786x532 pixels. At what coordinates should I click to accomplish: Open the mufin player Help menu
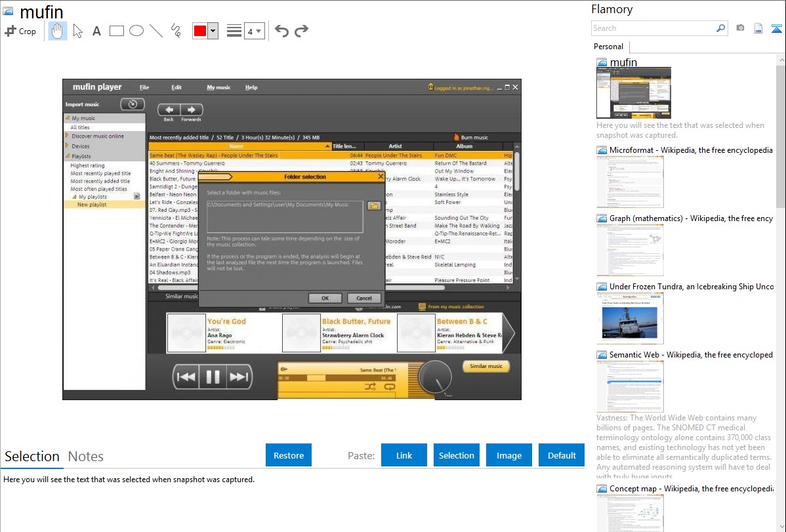251,87
